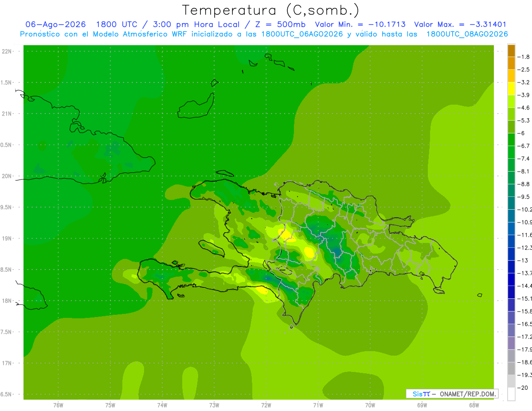Select the date "06-Ago-2026" in the header
Viewport: 532px width, 411px height.
pos(55,24)
